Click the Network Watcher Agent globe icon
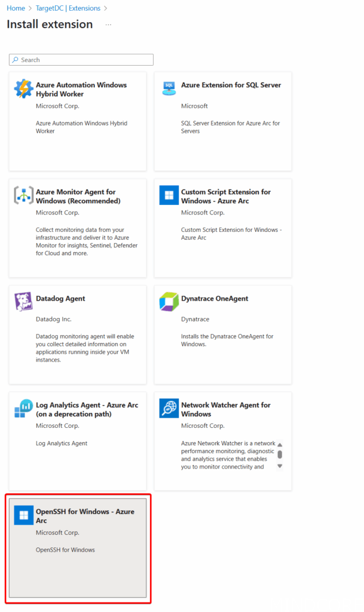Image resolution: width=364 pixels, height=612 pixels. 169,408
